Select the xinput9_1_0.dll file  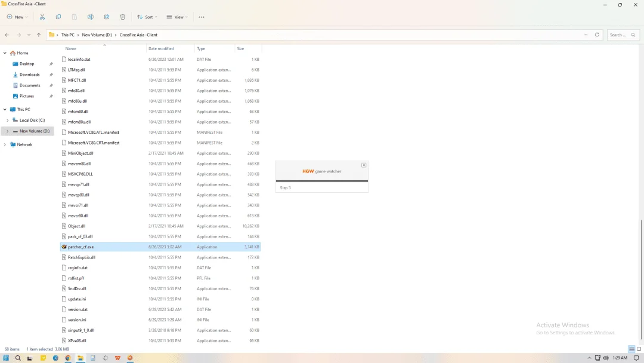160,330
